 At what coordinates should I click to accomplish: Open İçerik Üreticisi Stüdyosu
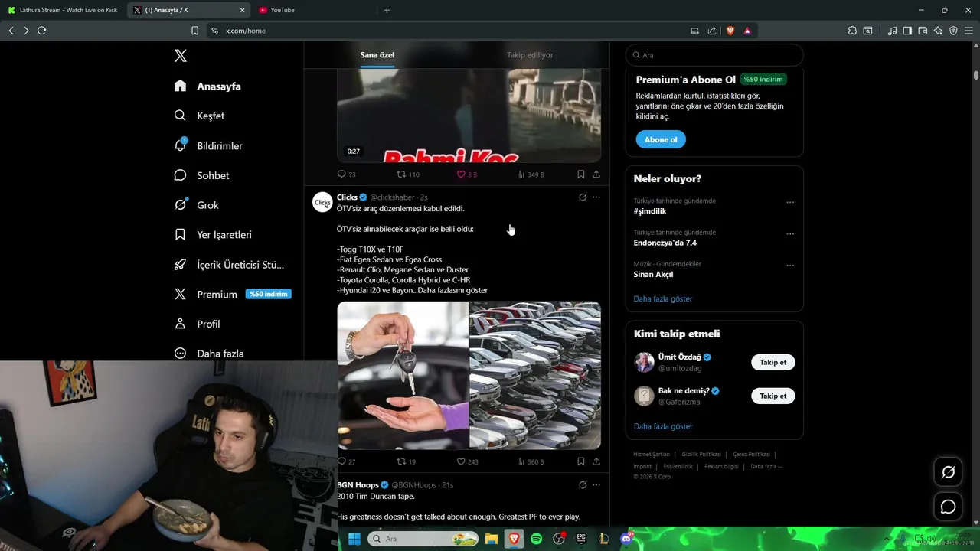click(x=229, y=265)
